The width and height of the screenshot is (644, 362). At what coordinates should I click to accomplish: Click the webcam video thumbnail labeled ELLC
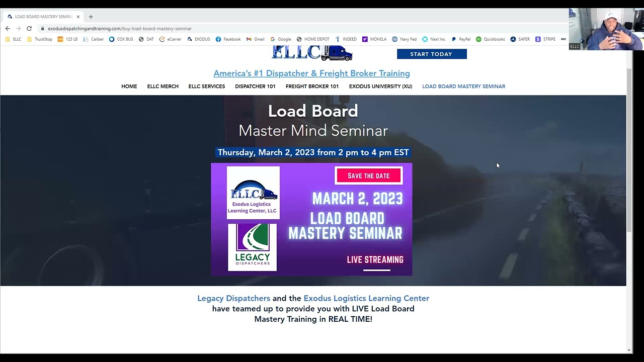click(x=606, y=29)
